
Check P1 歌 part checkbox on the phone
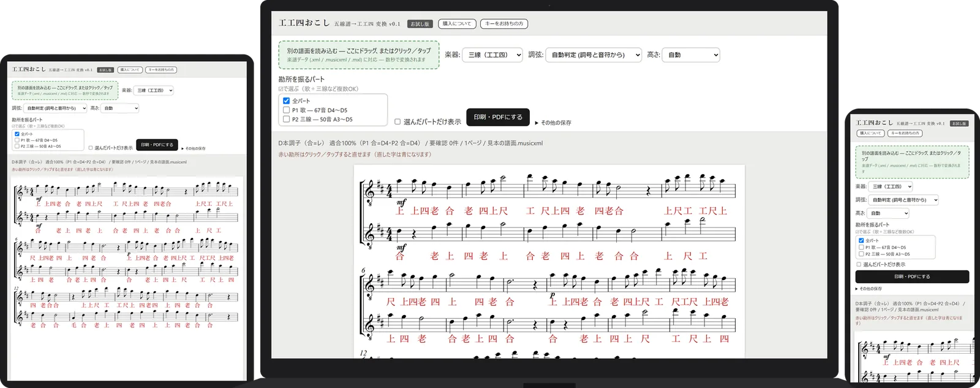click(861, 248)
